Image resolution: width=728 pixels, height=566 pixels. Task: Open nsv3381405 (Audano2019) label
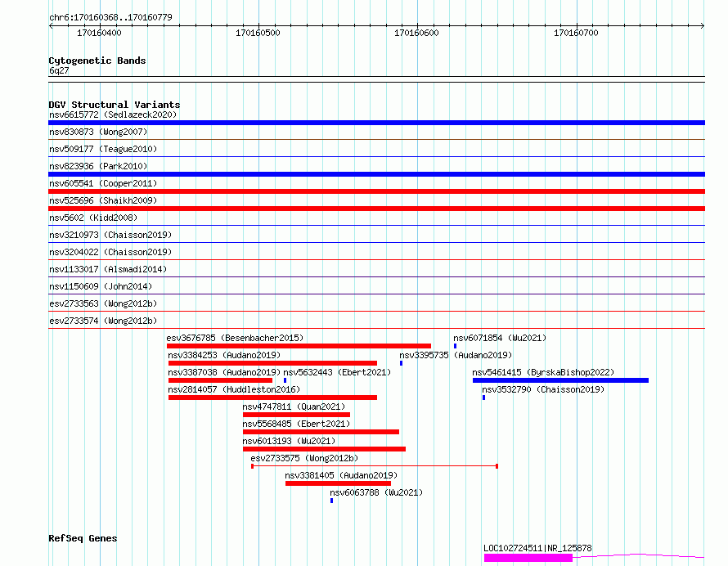pyautogui.click(x=341, y=475)
